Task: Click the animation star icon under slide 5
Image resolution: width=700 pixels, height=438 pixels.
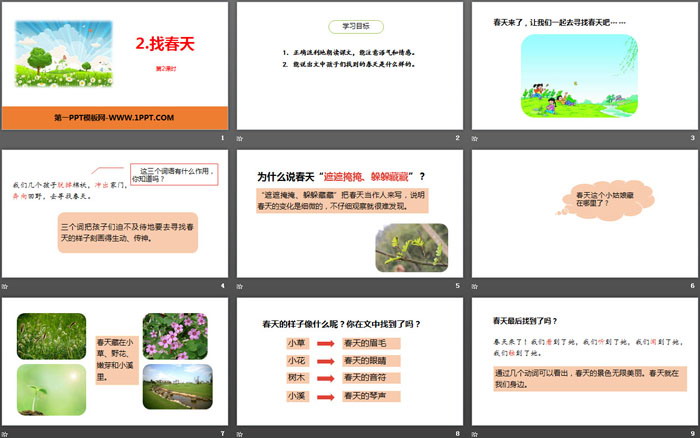Action: (x=240, y=286)
